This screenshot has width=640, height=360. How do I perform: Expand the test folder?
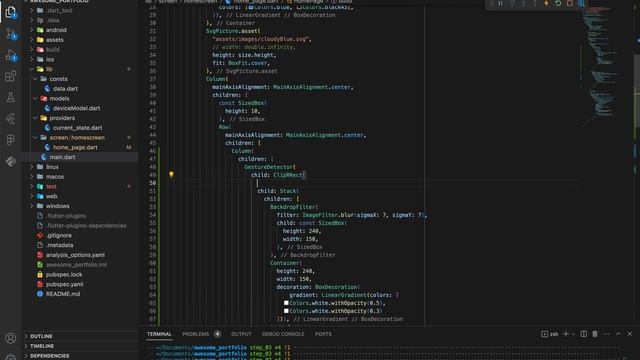(x=32, y=187)
